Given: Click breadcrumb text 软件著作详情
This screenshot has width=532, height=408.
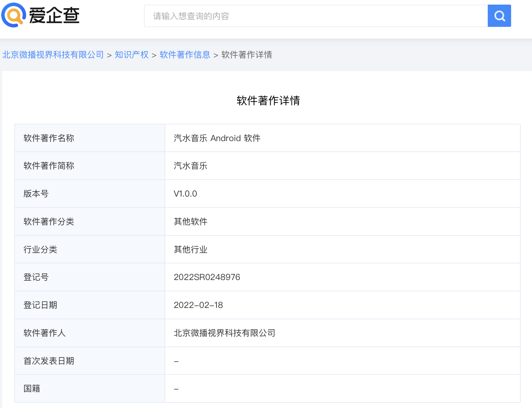Looking at the screenshot, I should click(247, 55).
